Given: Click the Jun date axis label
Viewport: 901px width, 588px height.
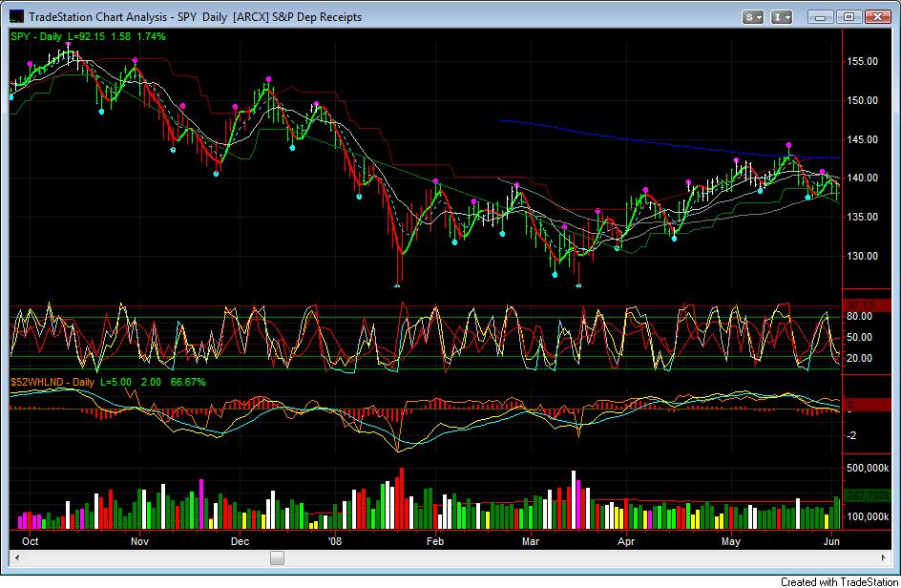Looking at the screenshot, I should click(x=831, y=541).
